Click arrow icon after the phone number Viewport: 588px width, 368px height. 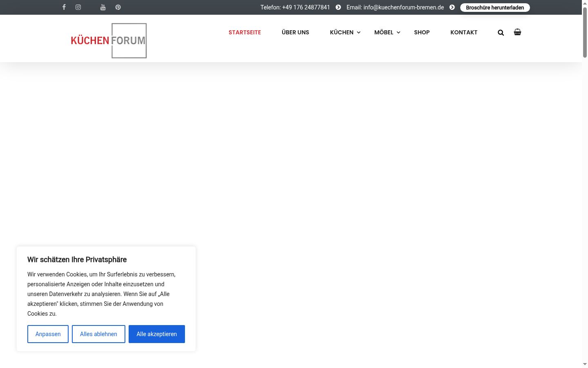coord(338,7)
